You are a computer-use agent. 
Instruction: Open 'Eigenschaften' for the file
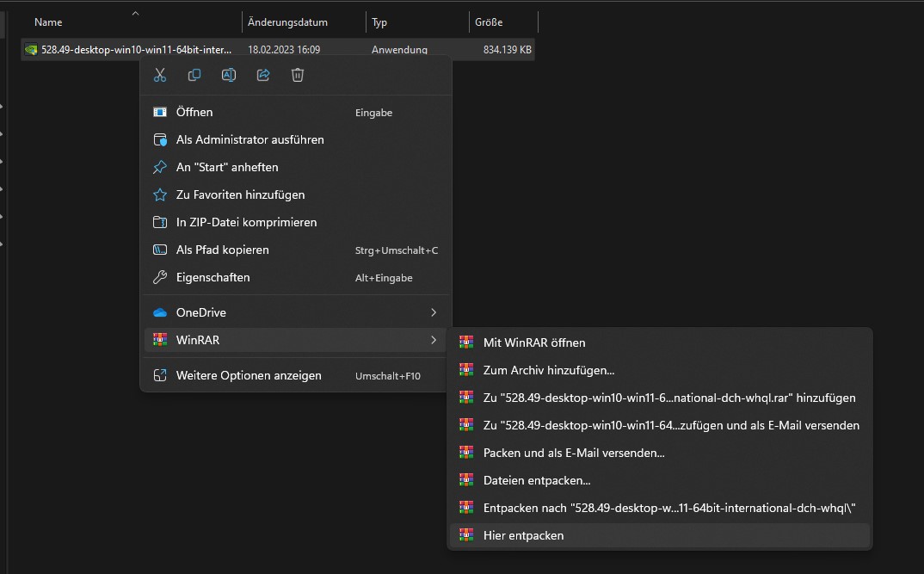click(212, 277)
